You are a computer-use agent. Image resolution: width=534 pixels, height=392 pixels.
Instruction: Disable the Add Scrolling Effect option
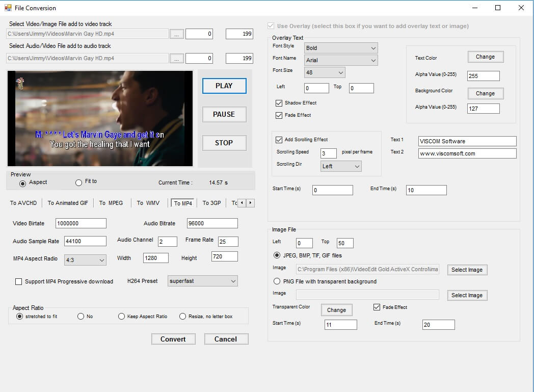point(279,139)
